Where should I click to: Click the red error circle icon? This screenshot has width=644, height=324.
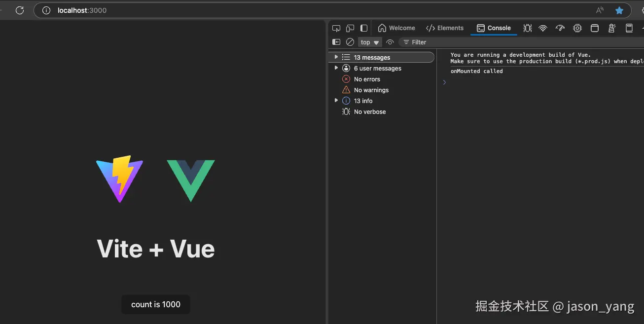[x=346, y=79]
